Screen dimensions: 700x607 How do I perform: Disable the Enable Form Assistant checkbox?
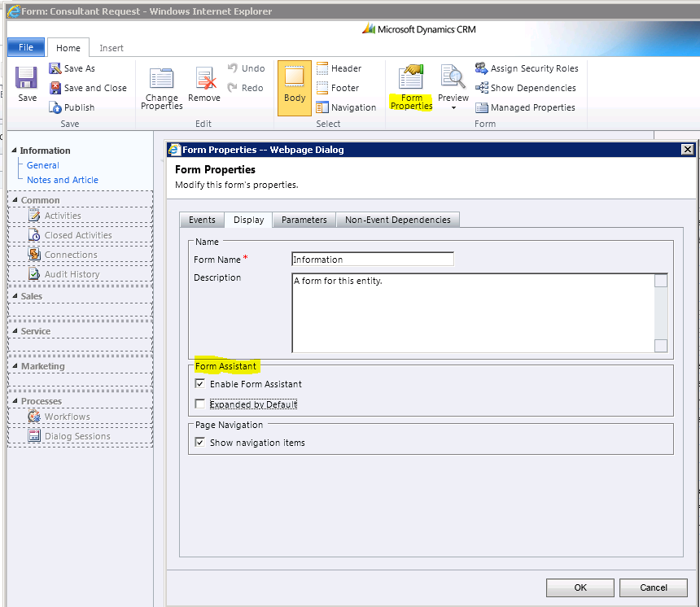click(x=200, y=384)
